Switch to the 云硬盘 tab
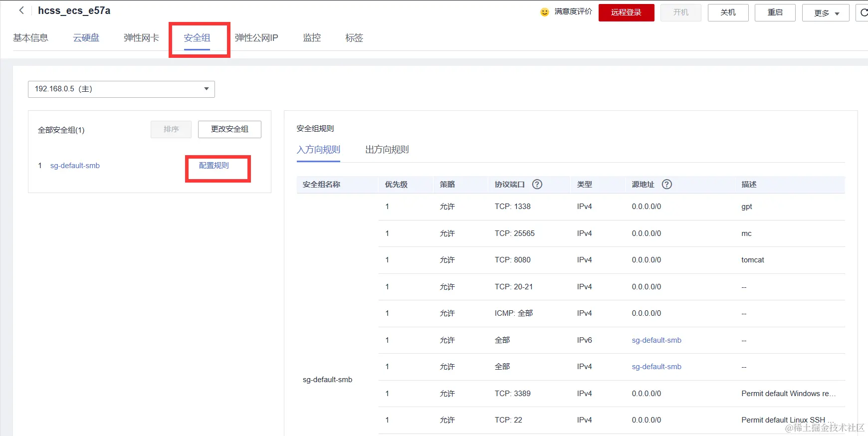868x436 pixels. (x=86, y=38)
